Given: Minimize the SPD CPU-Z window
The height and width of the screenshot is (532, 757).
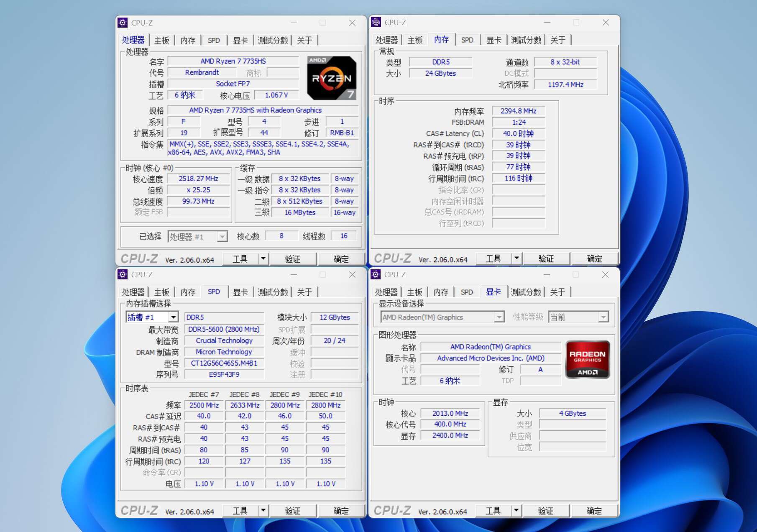Looking at the screenshot, I should (294, 274).
